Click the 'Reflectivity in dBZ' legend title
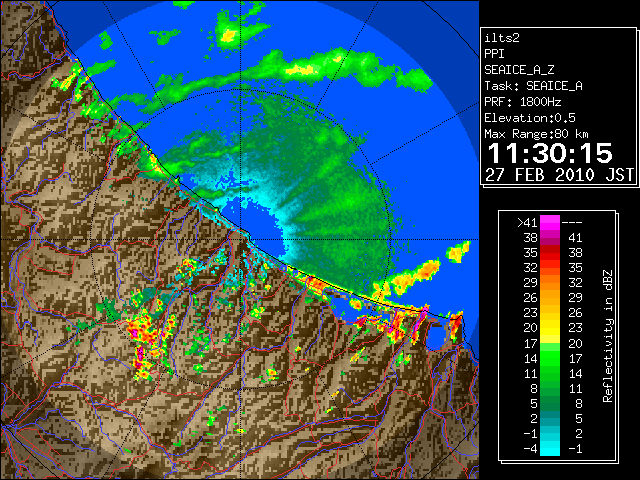Viewport: 640px width, 480px height. [608, 336]
